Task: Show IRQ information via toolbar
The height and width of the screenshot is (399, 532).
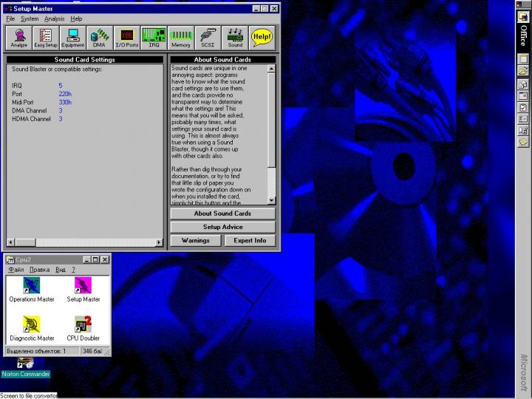Action: pos(154,38)
